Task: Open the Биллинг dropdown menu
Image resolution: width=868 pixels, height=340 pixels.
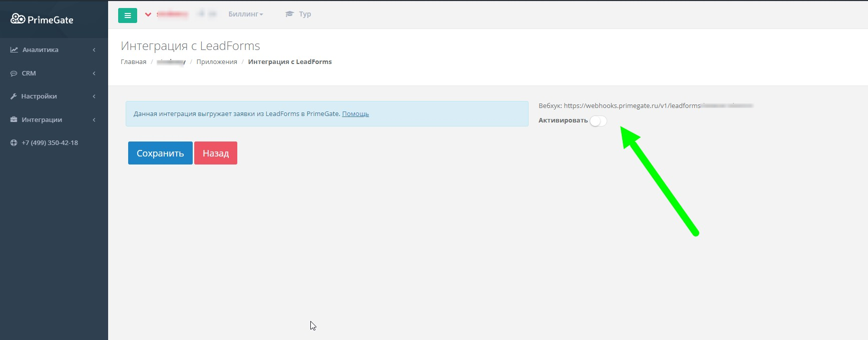Action: (246, 14)
